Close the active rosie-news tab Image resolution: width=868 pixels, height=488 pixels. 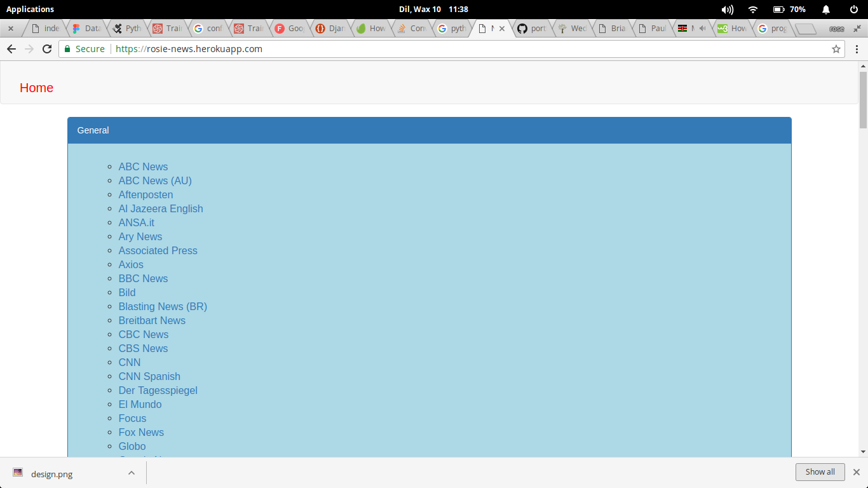(502, 29)
